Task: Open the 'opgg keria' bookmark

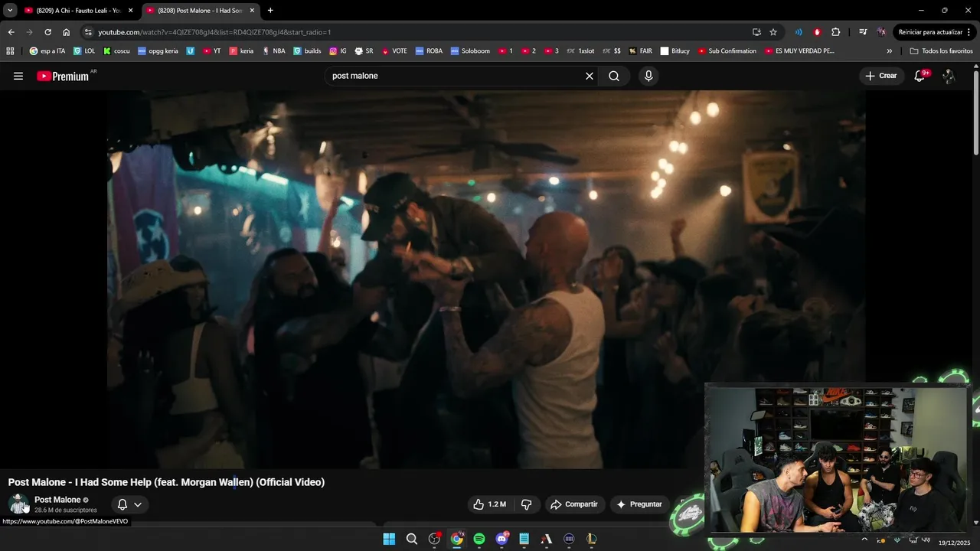Action: click(158, 51)
